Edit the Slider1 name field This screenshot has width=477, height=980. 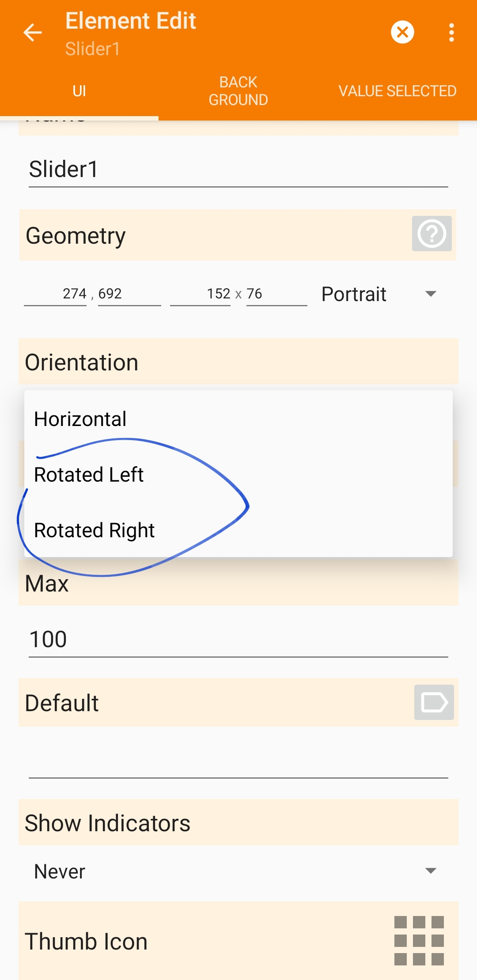pos(238,170)
